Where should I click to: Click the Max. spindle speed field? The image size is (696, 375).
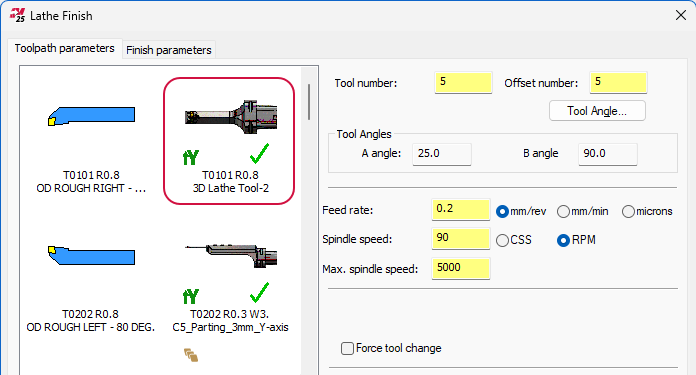click(x=460, y=268)
